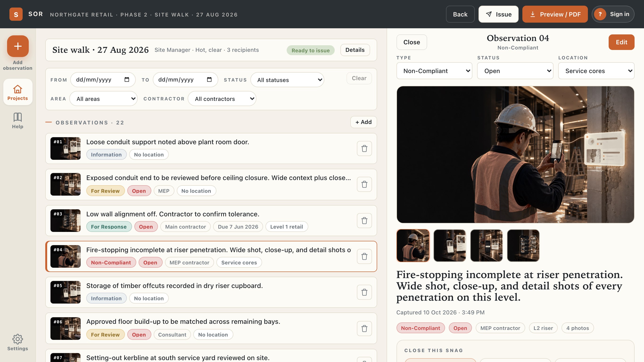644x362 pixels.
Task: Close the Observation 04 panel
Action: [412, 42]
